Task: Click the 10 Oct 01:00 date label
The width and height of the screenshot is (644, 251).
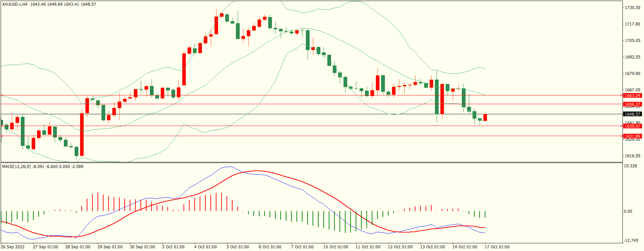Action: (x=336, y=247)
